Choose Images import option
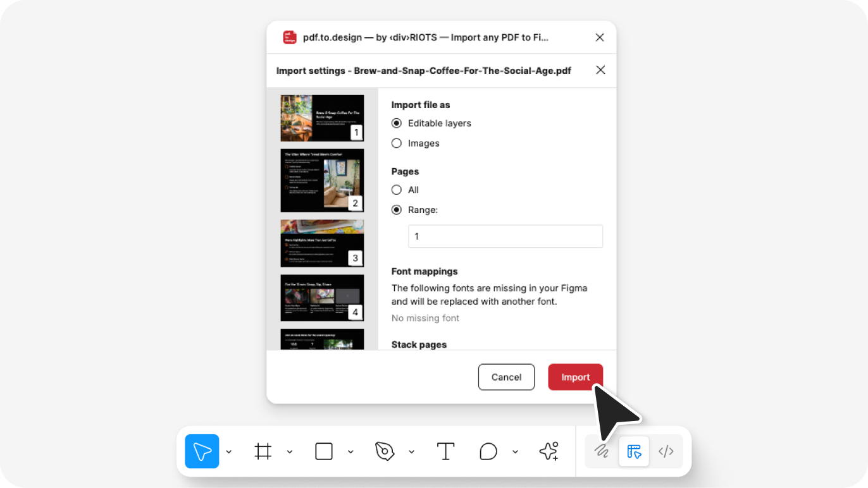868x488 pixels. click(x=397, y=143)
